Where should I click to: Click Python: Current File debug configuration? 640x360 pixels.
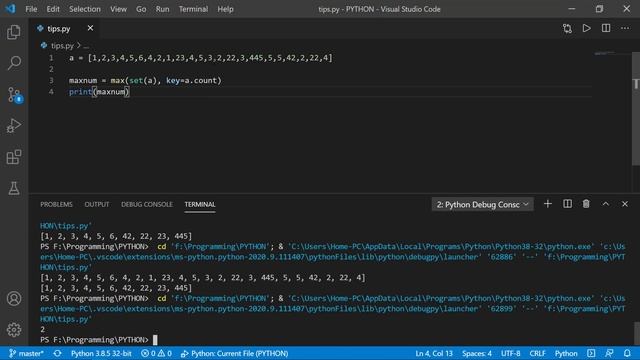pos(235,353)
